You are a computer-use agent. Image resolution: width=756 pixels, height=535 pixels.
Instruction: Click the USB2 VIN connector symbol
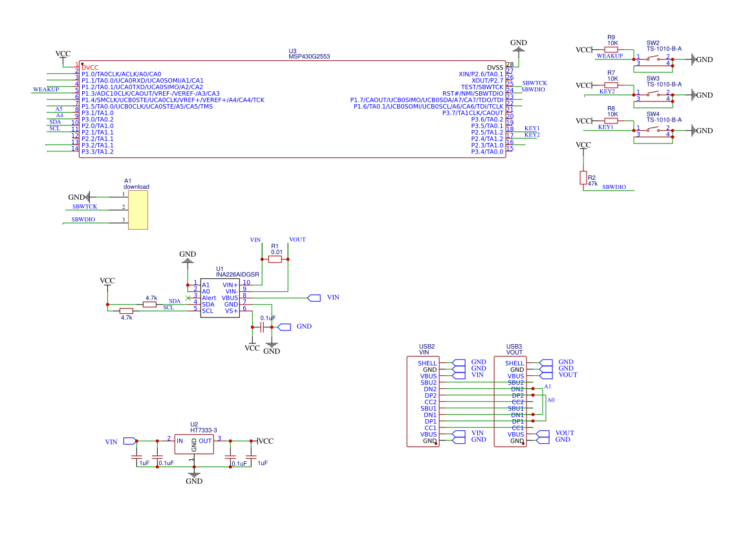[423, 401]
